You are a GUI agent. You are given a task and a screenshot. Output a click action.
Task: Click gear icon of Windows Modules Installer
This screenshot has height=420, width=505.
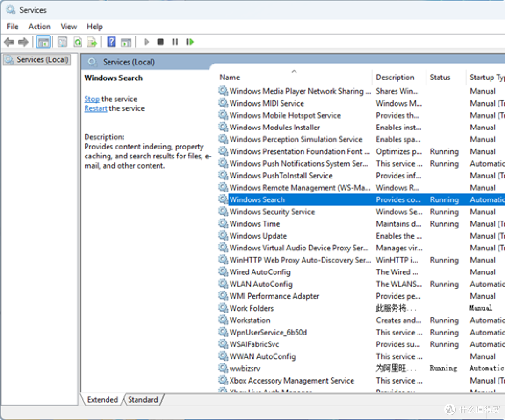pyautogui.click(x=223, y=128)
